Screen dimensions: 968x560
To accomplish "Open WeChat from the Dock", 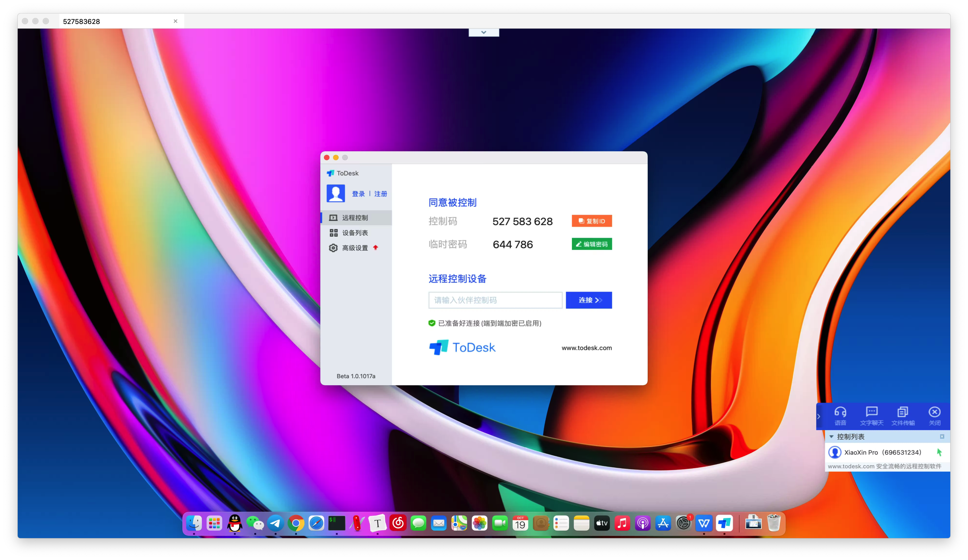I will [255, 523].
